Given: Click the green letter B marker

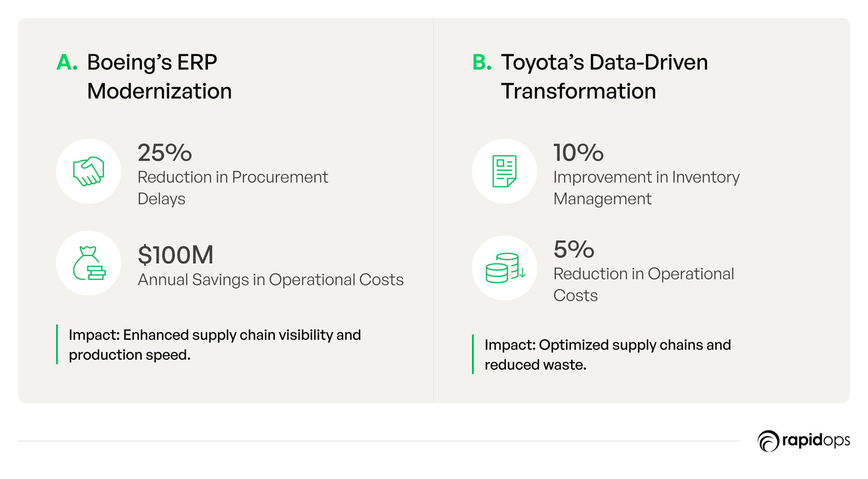Looking at the screenshot, I should point(482,62).
